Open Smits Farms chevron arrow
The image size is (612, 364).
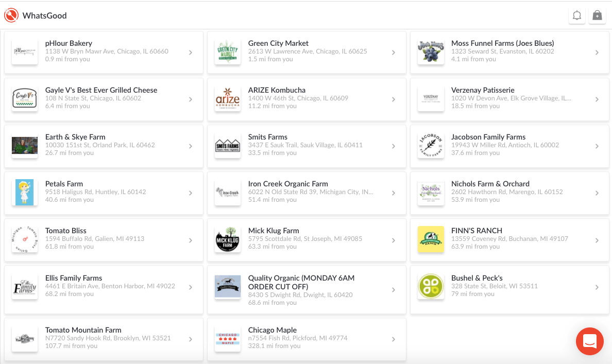tap(394, 146)
